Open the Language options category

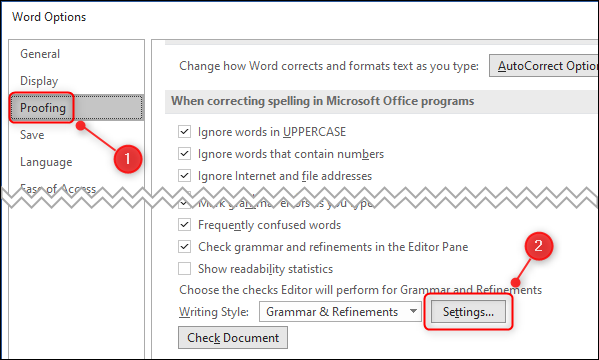pos(46,162)
